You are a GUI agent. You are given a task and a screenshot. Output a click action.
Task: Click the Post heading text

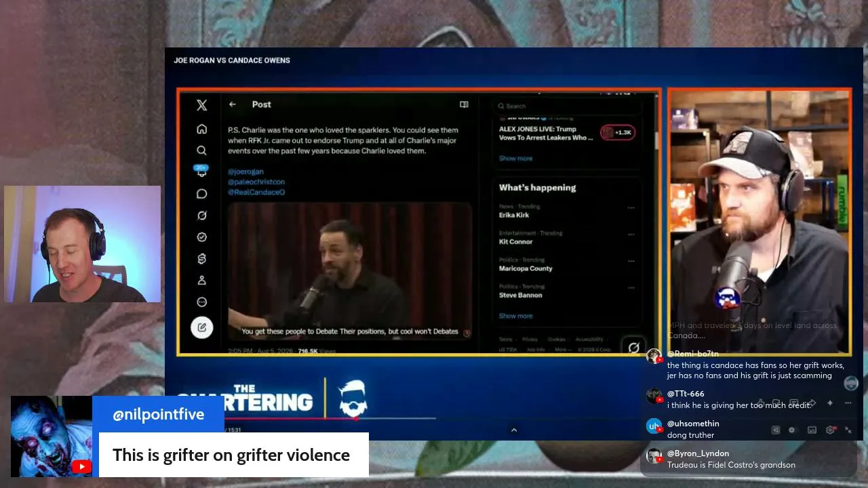tap(262, 104)
